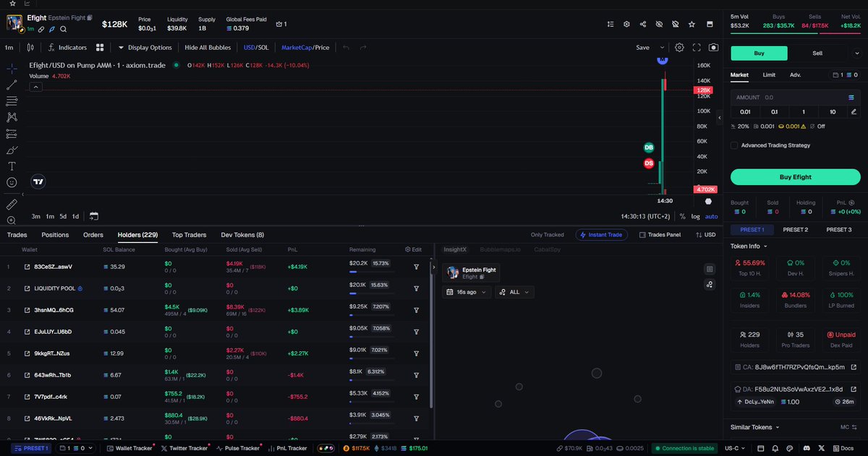Open the Fibonacci retracement tool
This screenshot has height=456, width=868.
12,100
